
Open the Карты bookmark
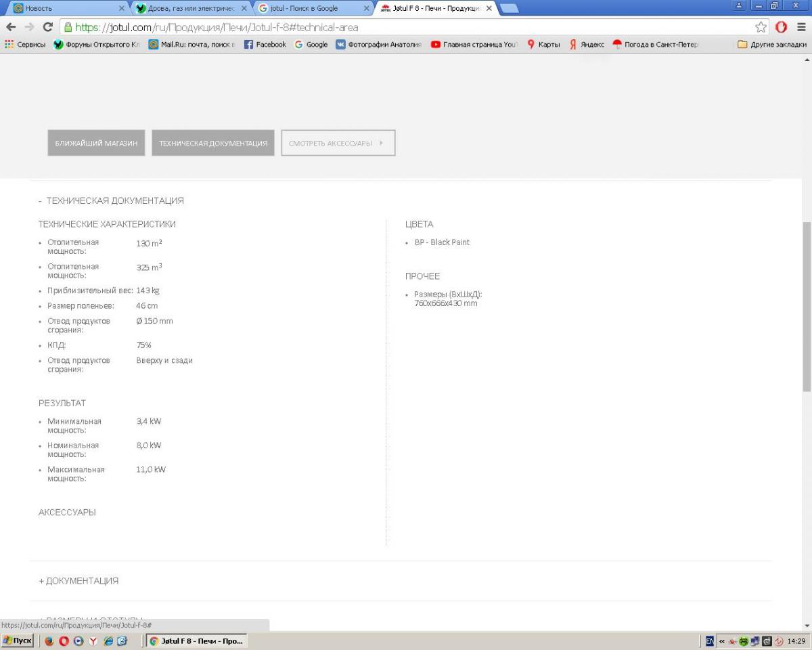[x=543, y=45]
